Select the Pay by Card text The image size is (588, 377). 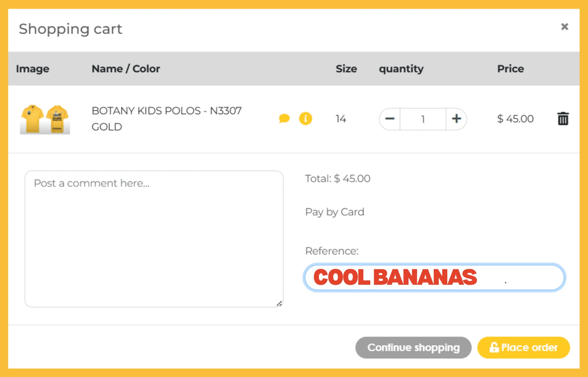coord(334,212)
